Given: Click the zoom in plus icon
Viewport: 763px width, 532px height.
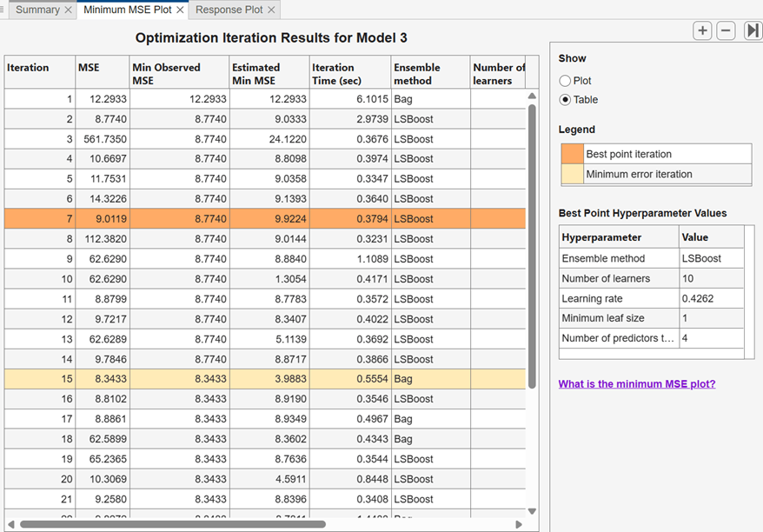Looking at the screenshot, I should [x=702, y=31].
